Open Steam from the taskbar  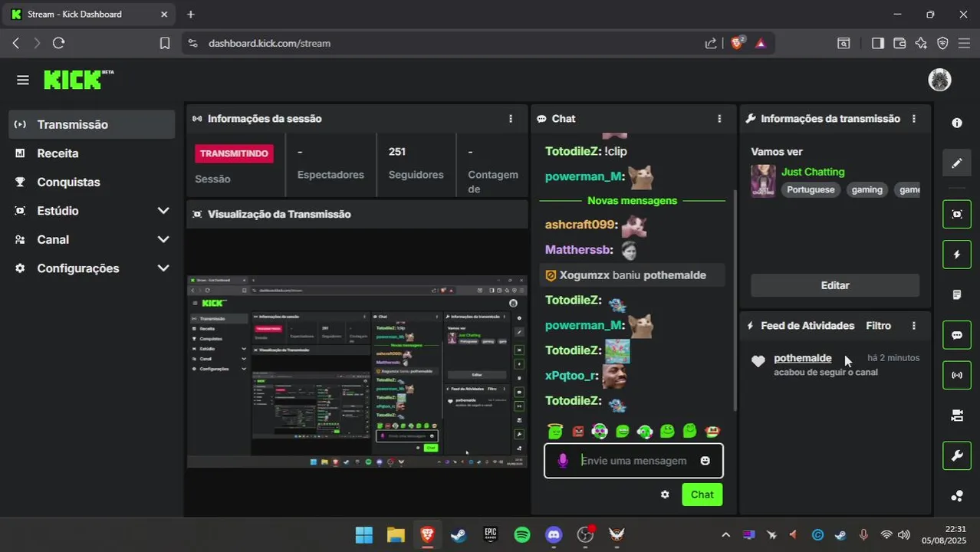point(459,534)
